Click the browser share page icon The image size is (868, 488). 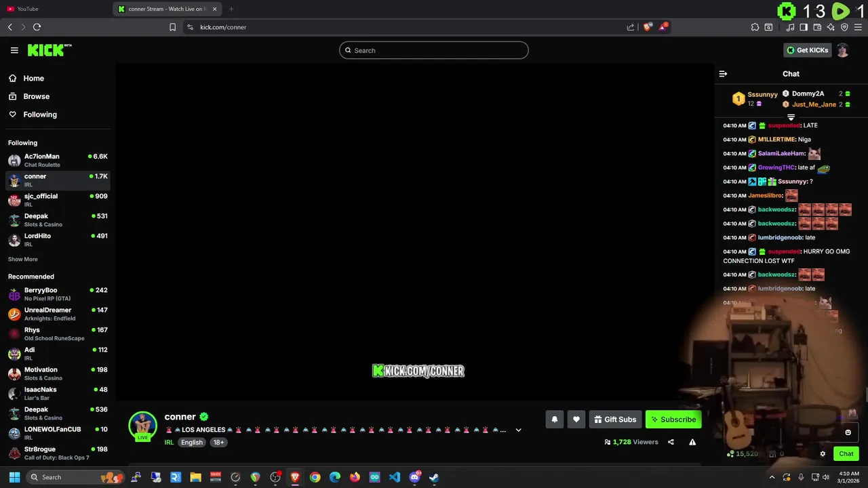click(631, 27)
